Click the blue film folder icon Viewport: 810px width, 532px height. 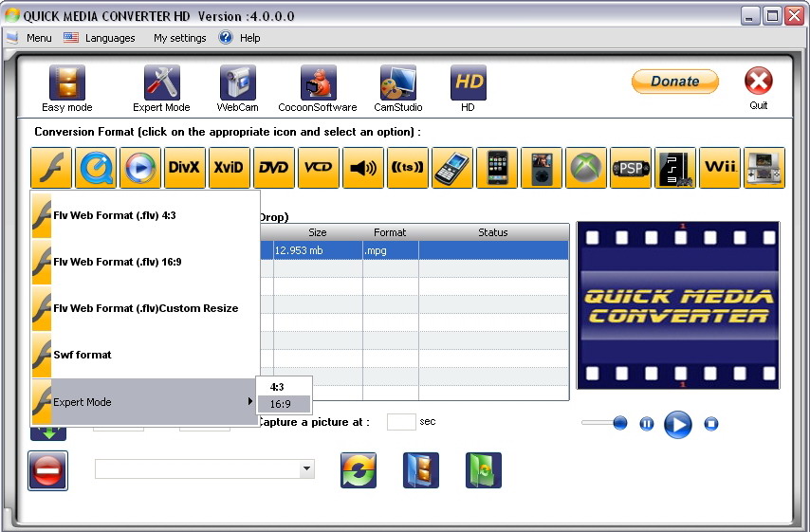[x=421, y=470]
